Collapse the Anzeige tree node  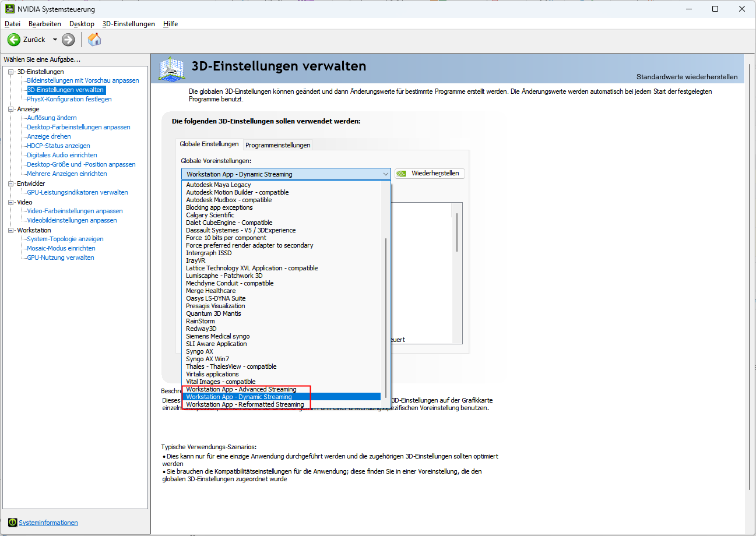(11, 109)
